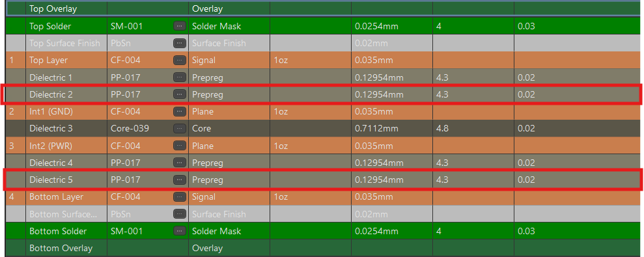Open material picker for Bottom Solder SM-001
Screen dimensions: 644x257
click(180, 231)
